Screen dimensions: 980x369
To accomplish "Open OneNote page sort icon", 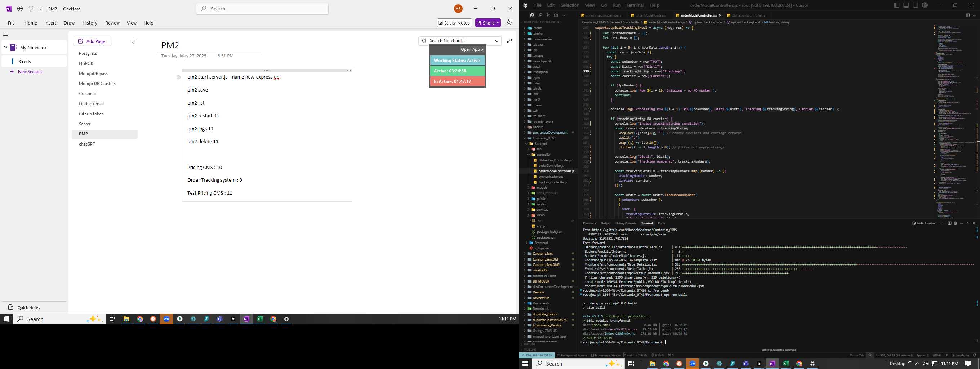I will pos(134,41).
